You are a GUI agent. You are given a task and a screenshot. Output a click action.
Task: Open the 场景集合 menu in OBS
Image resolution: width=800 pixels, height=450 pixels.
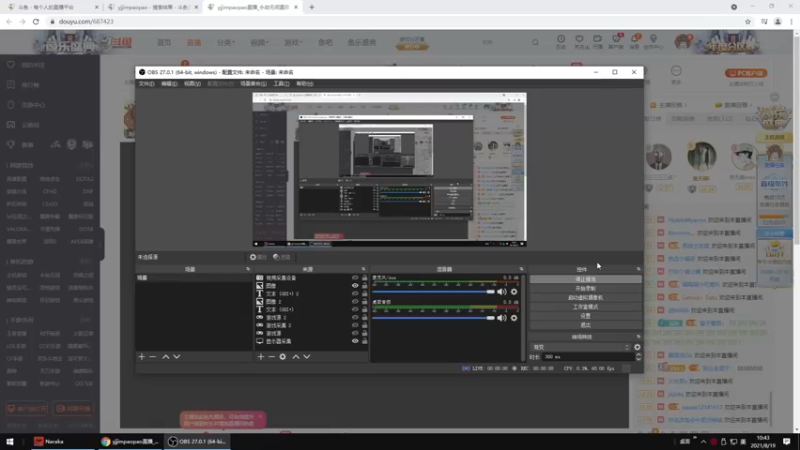click(254, 84)
